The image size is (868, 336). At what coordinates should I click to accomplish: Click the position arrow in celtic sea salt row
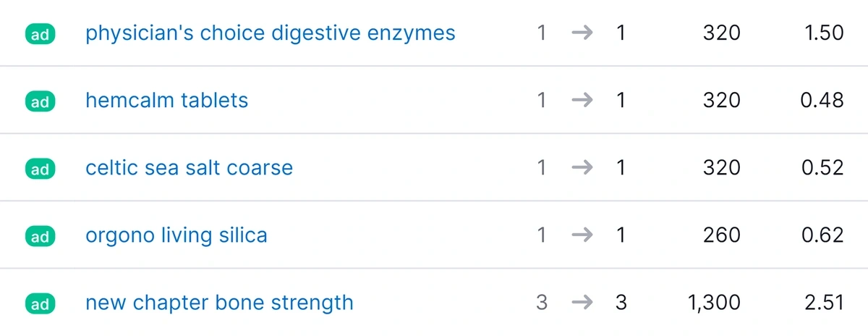[582, 167]
